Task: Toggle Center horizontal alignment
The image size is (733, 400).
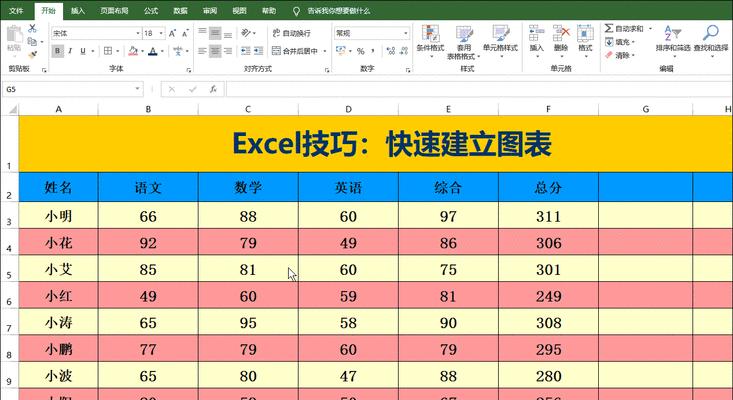Action: point(215,51)
